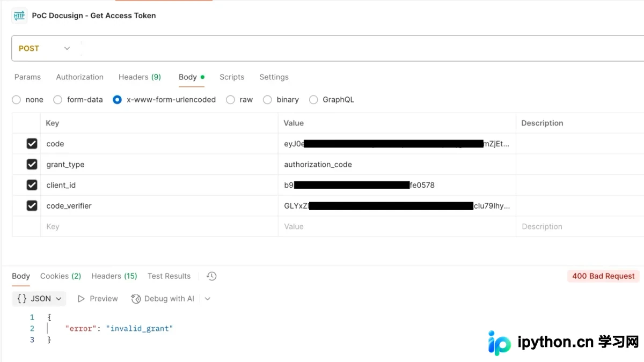Select the none body type
Screen dimensions: 644x362
pyautogui.click(x=16, y=100)
